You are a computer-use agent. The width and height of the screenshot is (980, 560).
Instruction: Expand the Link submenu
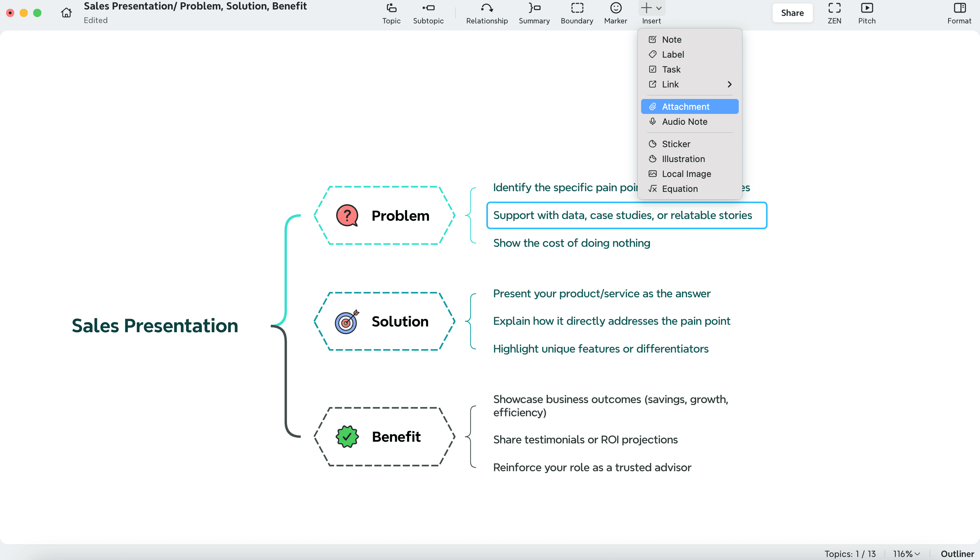pos(689,84)
